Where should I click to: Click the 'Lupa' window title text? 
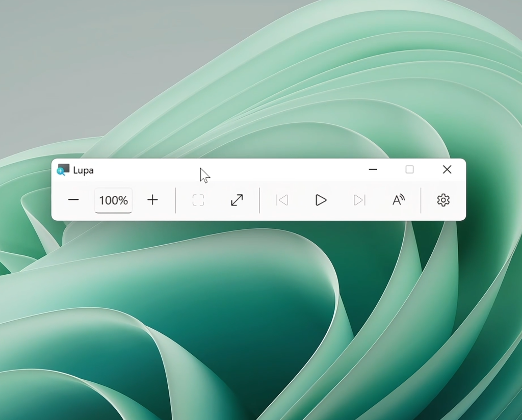pyautogui.click(x=83, y=170)
